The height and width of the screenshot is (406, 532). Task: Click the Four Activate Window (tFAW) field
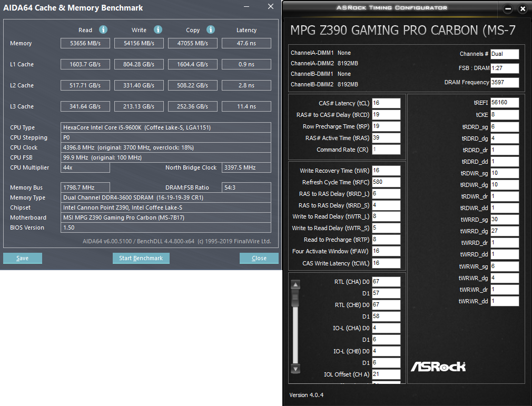[386, 251]
